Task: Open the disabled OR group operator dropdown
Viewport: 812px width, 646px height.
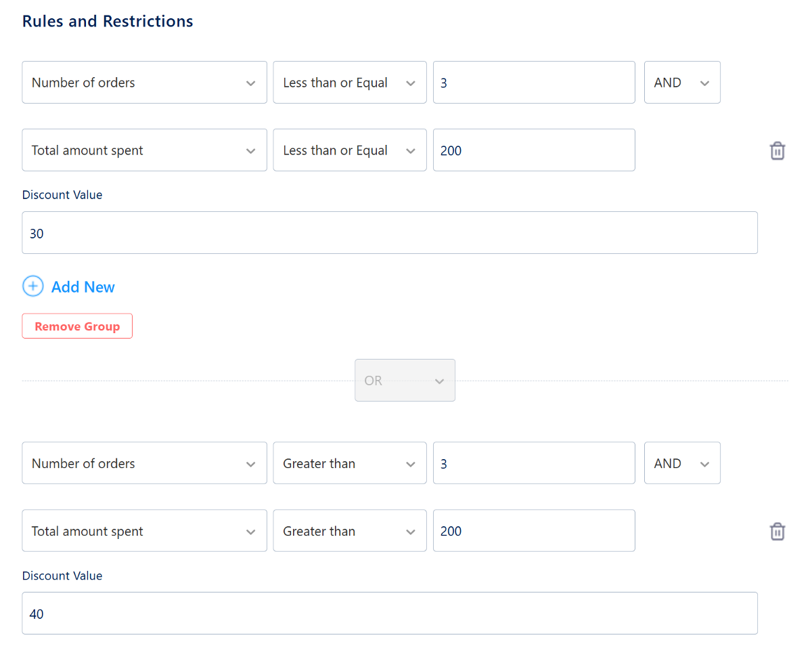Action: (x=405, y=381)
